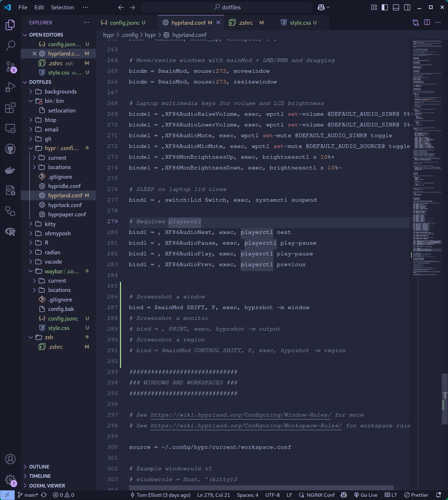448x500 pixels.
Task: Expand the backgrounds folder
Action: click(x=61, y=92)
